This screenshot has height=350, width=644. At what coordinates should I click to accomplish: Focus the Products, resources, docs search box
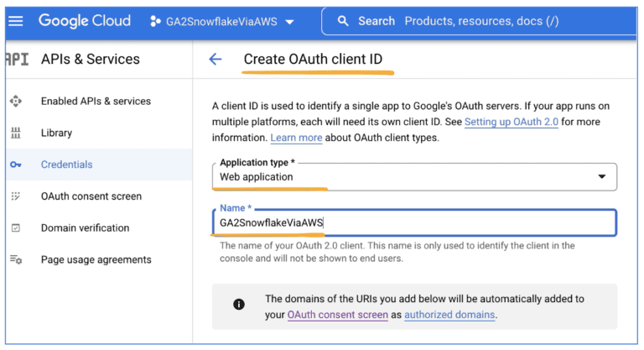click(481, 21)
